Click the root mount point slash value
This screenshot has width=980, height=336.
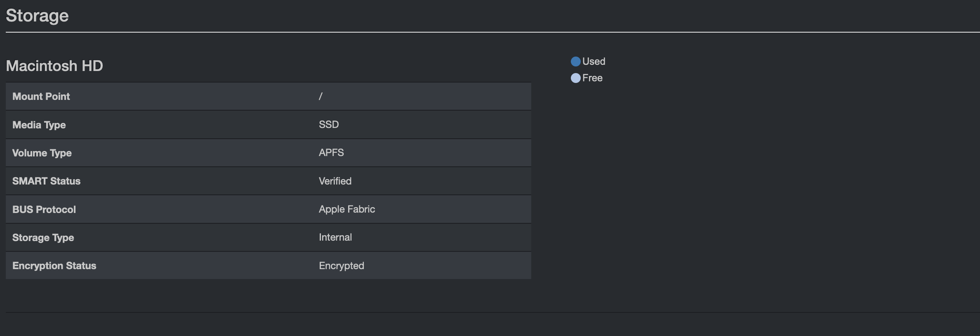[320, 96]
